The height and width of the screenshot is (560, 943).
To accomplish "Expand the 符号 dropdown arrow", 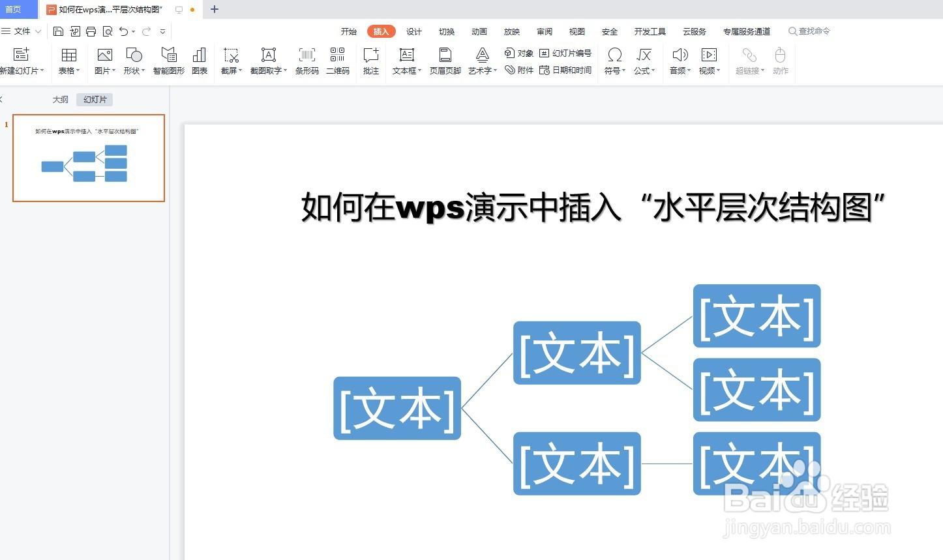I will coord(624,70).
